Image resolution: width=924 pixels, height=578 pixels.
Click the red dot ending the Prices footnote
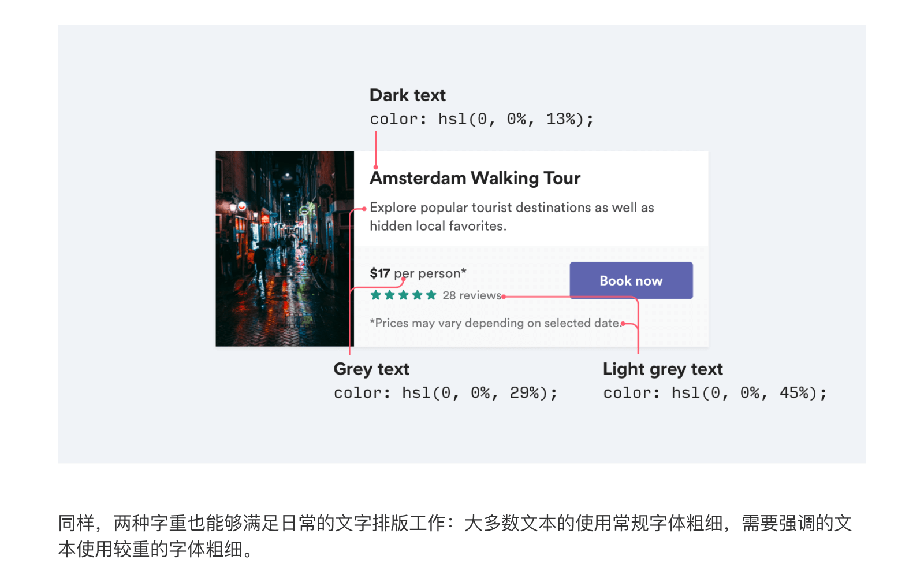coord(623,324)
